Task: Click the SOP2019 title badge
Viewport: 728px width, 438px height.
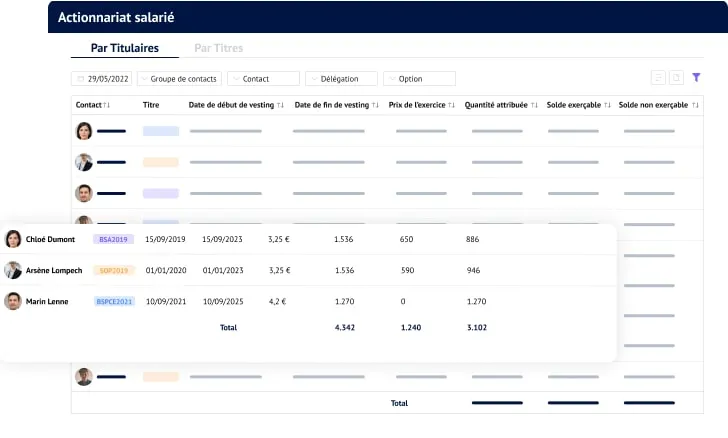Action: (114, 270)
